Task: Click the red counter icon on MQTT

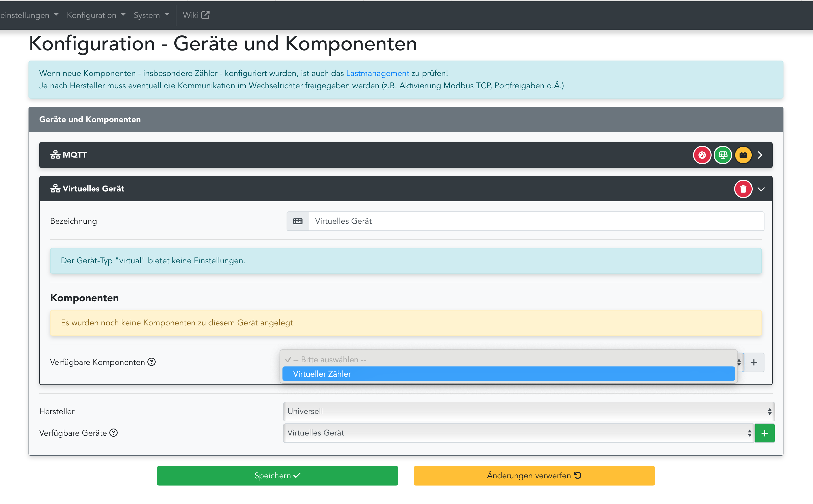Action: click(702, 155)
